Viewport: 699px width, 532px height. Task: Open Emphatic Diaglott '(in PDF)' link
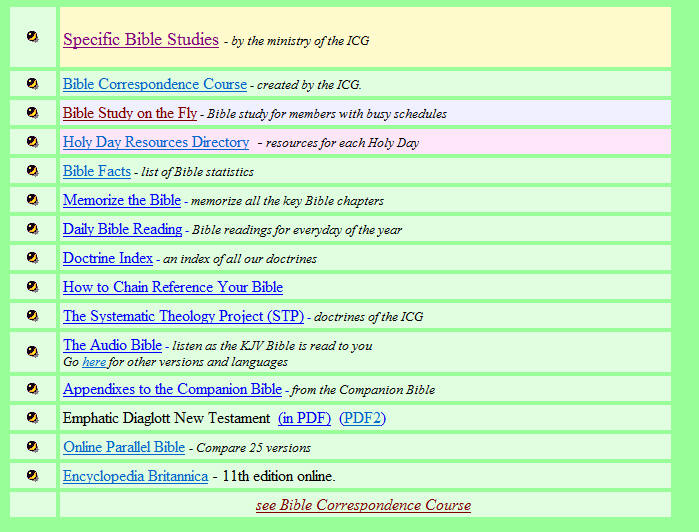tap(304, 418)
